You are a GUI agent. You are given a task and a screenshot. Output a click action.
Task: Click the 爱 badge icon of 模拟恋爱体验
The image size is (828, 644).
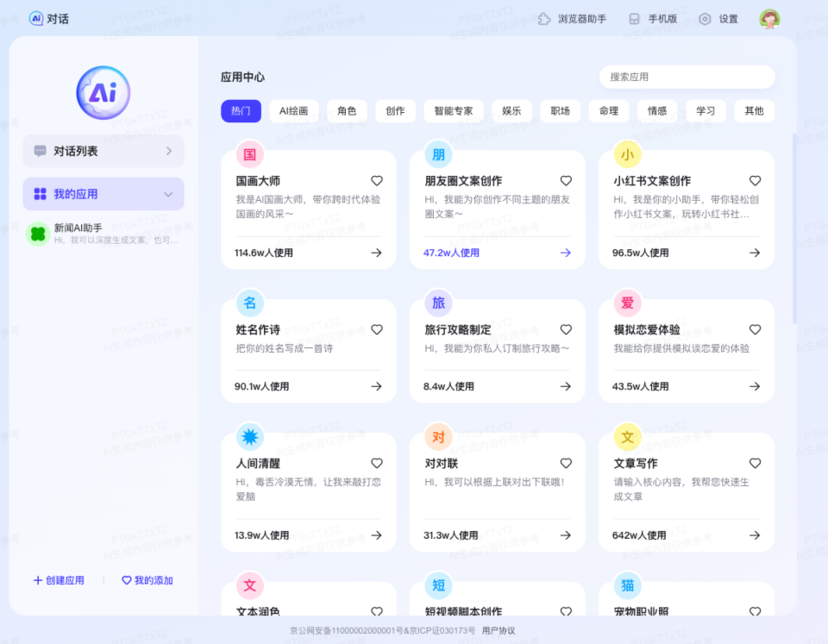click(x=627, y=303)
